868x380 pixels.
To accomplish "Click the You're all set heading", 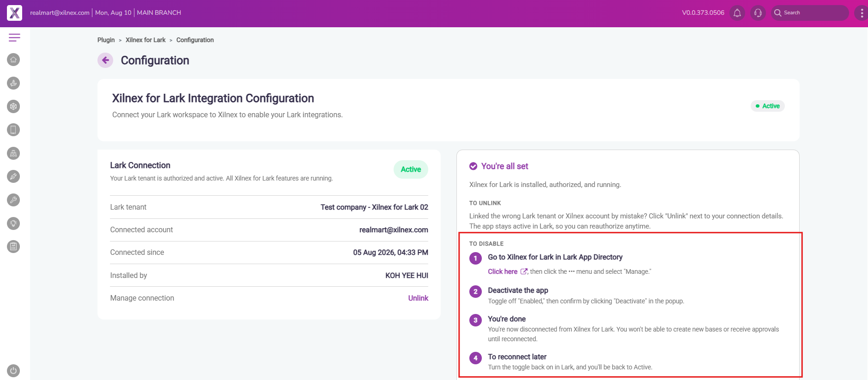I will (504, 166).
